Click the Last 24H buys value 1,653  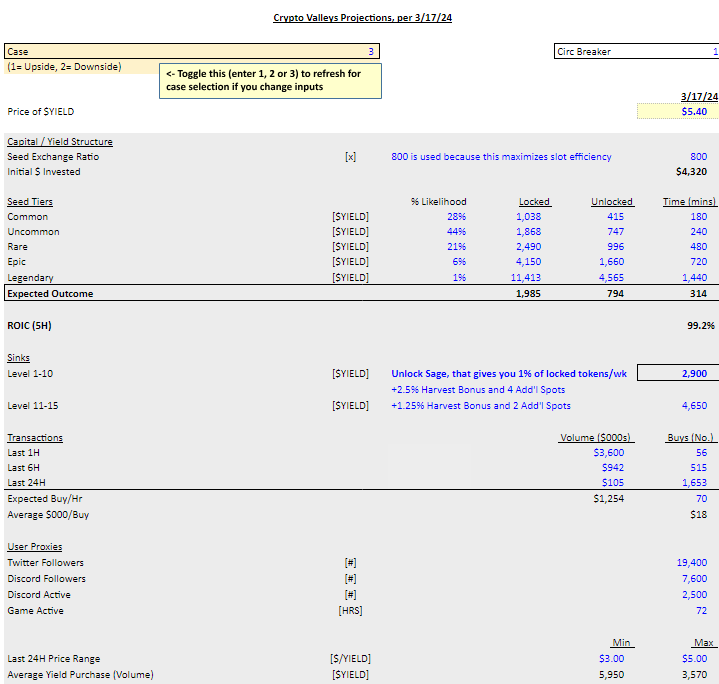(x=694, y=483)
